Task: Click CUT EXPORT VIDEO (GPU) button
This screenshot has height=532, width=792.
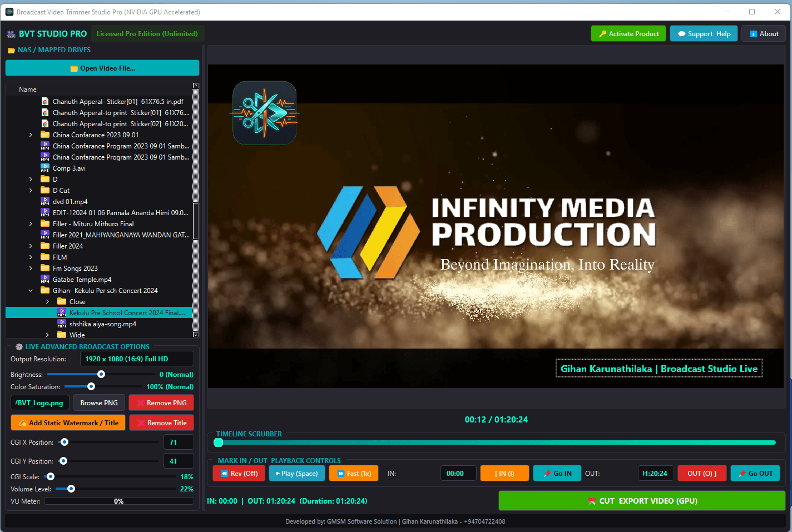Action: pyautogui.click(x=642, y=501)
